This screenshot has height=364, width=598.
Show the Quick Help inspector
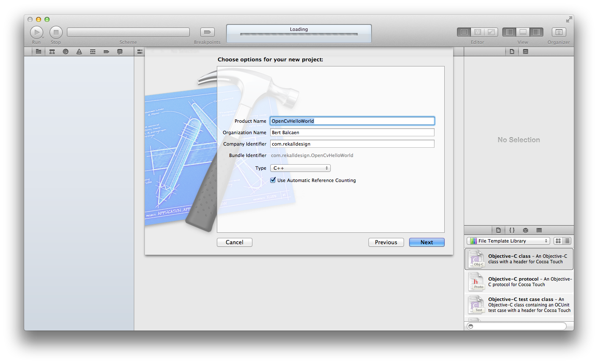pos(526,52)
